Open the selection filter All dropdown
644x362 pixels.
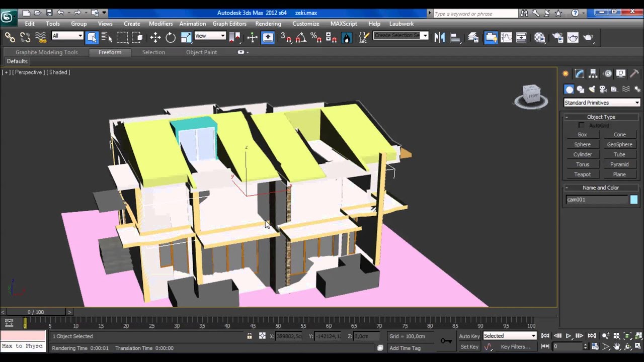coord(67,36)
